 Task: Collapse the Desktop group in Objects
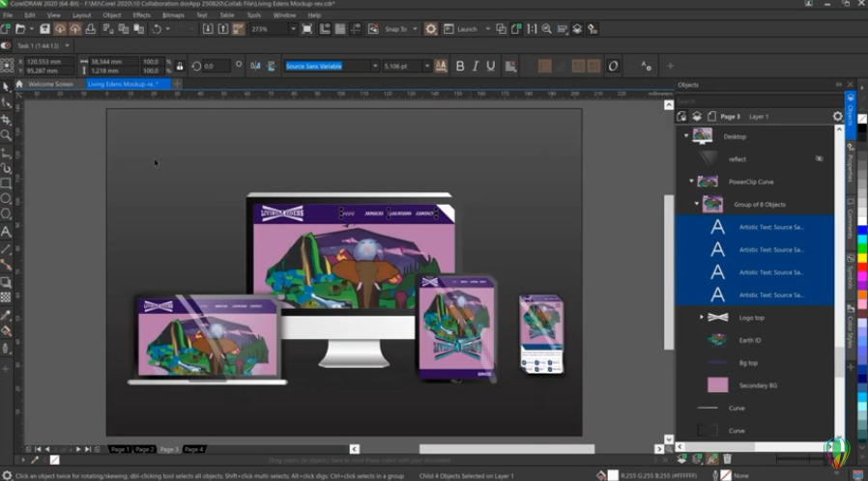(686, 135)
